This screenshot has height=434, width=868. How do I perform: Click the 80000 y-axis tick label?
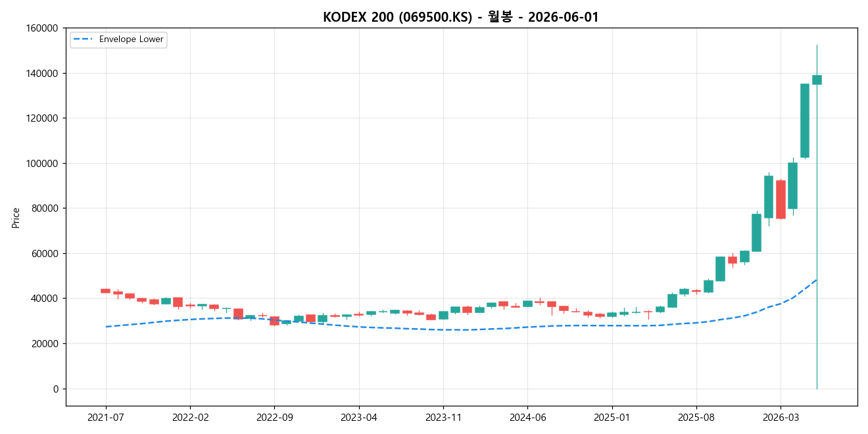click(46, 208)
